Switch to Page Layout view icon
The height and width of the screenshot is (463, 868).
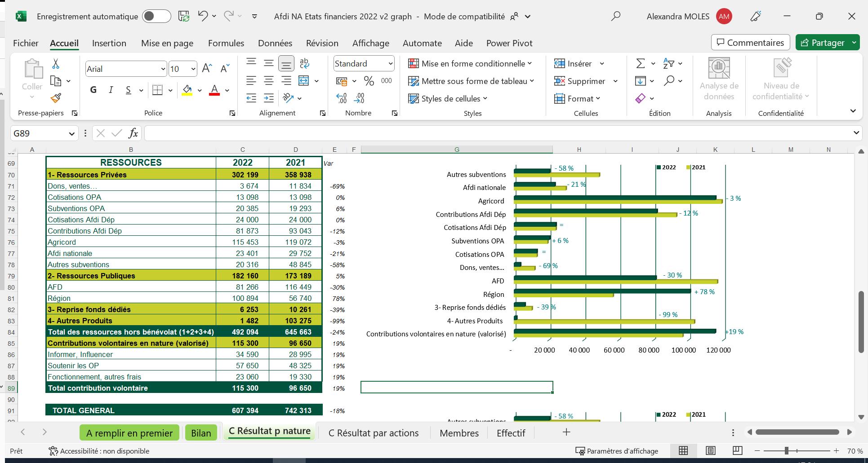(711, 450)
